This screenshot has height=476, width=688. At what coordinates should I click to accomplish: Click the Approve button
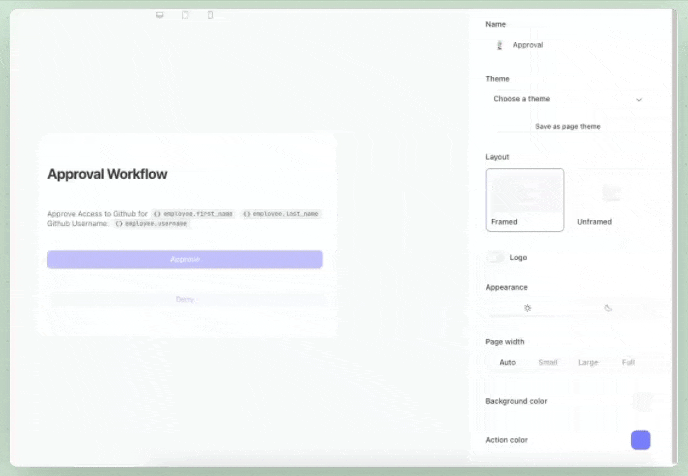(185, 259)
